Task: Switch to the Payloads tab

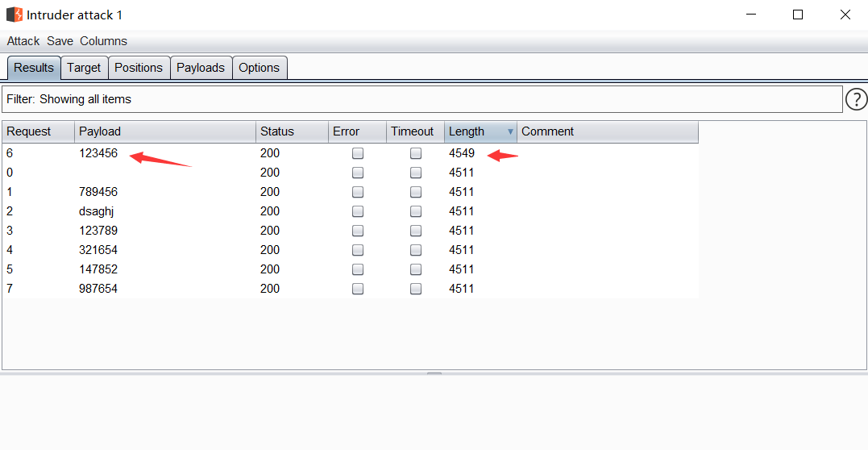Action: [x=201, y=68]
